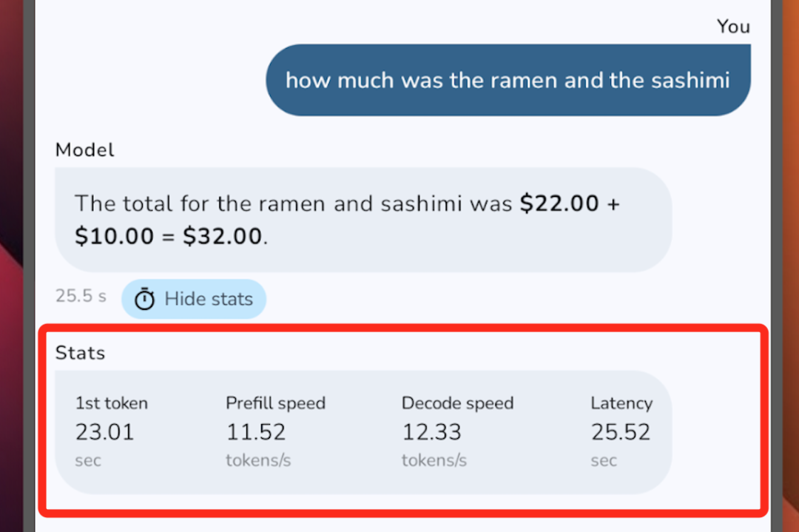799x532 pixels.
Task: Click the bold $10.00 amount in the response
Action: click(114, 236)
